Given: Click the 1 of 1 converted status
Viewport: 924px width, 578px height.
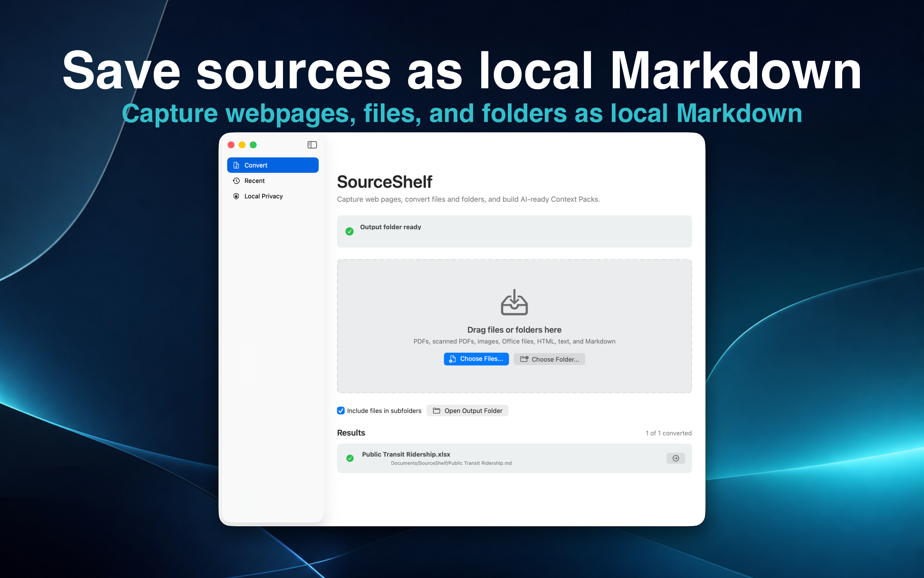Looking at the screenshot, I should [668, 433].
